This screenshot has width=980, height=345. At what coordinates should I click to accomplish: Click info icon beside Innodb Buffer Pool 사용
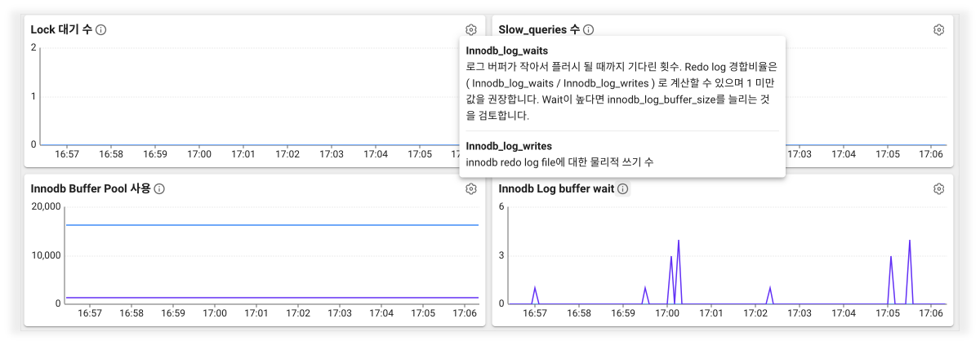click(159, 189)
